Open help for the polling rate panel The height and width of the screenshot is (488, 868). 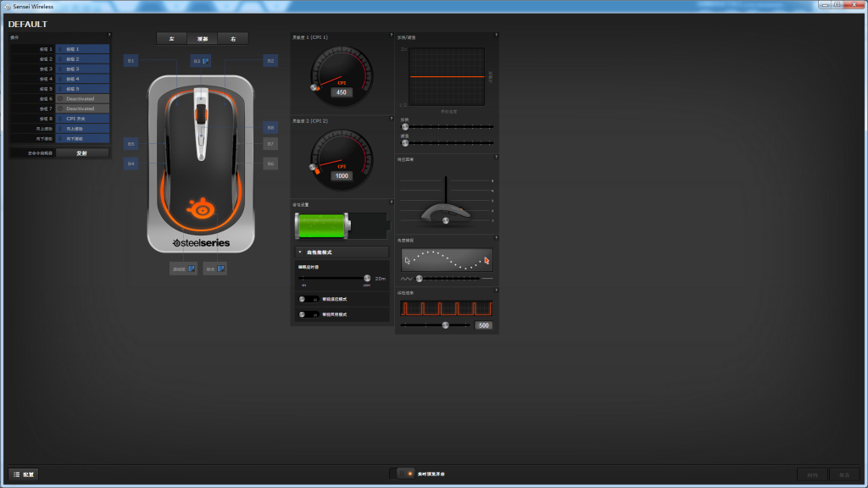point(496,291)
